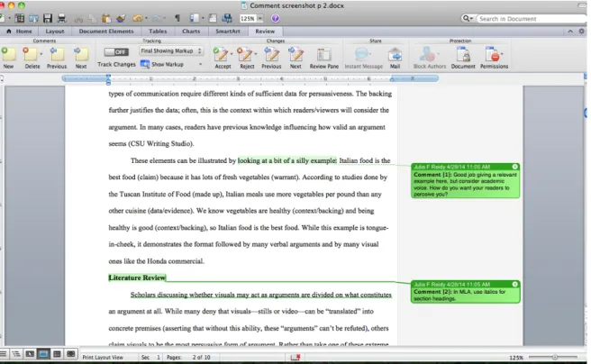
Task: Go to Next change in Changes group
Action: pyautogui.click(x=295, y=54)
